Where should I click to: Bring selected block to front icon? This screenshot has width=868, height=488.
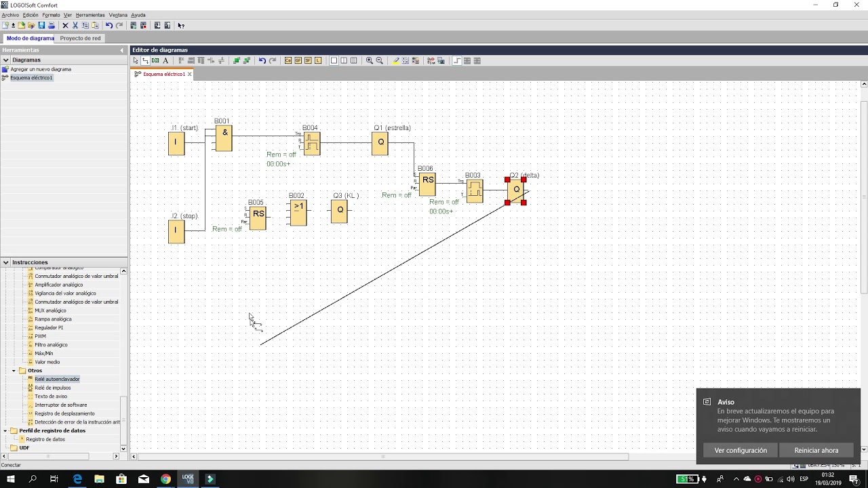(236, 60)
